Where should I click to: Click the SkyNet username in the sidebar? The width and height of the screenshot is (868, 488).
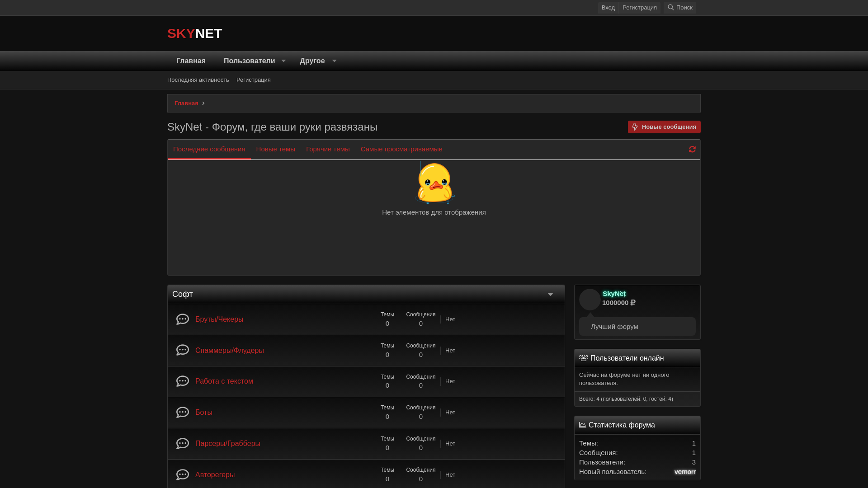coord(614,294)
